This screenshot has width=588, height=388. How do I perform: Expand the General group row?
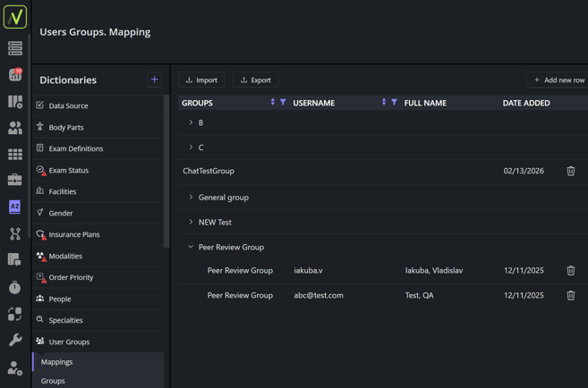tap(191, 197)
